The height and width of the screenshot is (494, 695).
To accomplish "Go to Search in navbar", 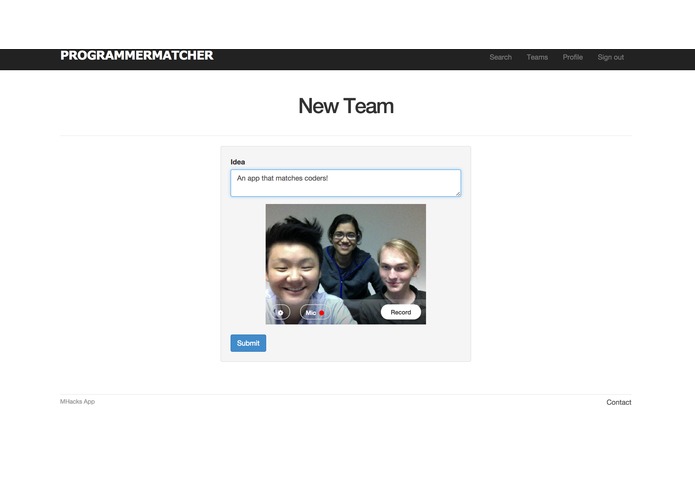I will tap(500, 57).
